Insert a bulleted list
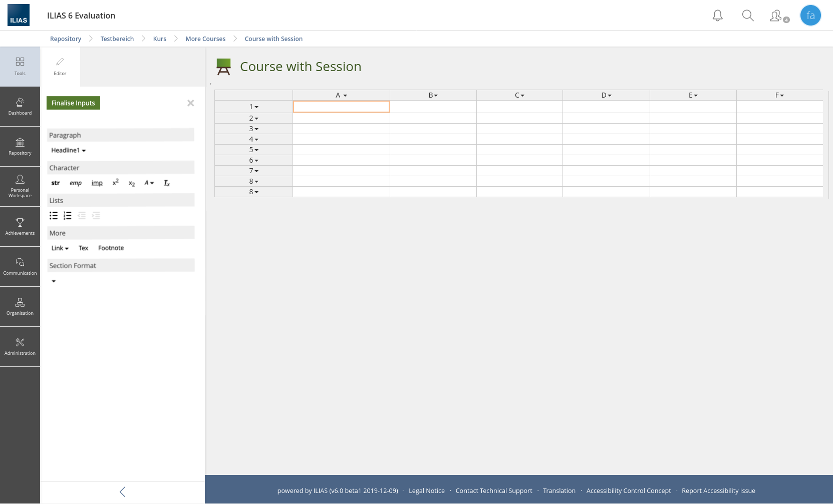 coord(54,216)
